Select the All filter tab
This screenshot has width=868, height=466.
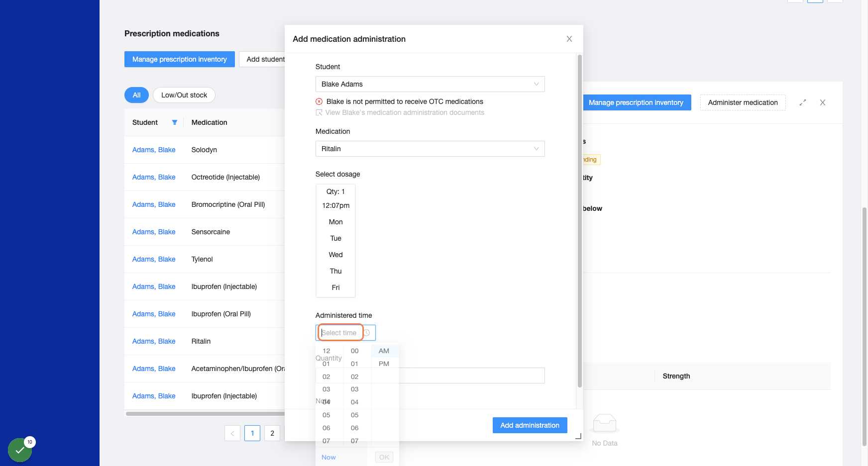pyautogui.click(x=136, y=95)
